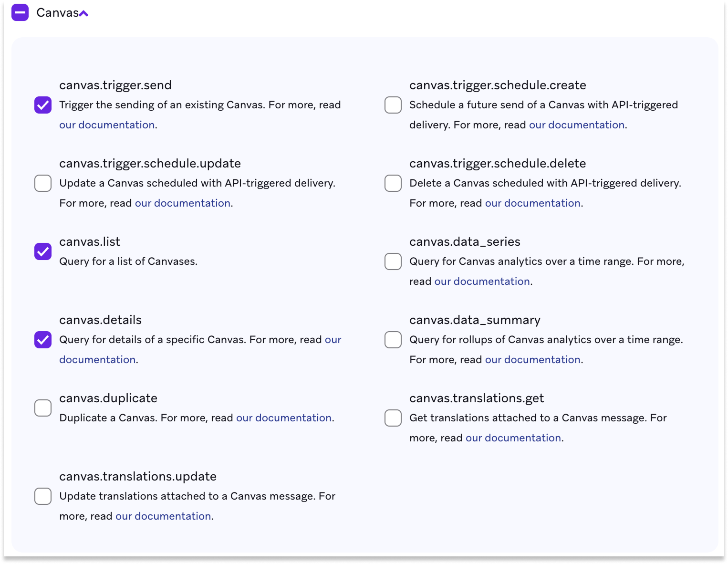Open documentation link for canvas.data_series

pyautogui.click(x=482, y=282)
